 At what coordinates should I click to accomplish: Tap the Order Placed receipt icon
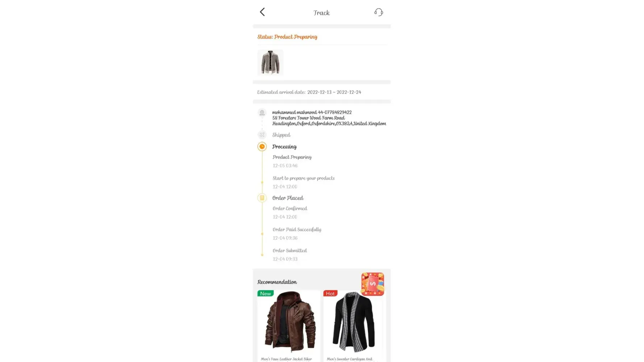click(x=262, y=198)
